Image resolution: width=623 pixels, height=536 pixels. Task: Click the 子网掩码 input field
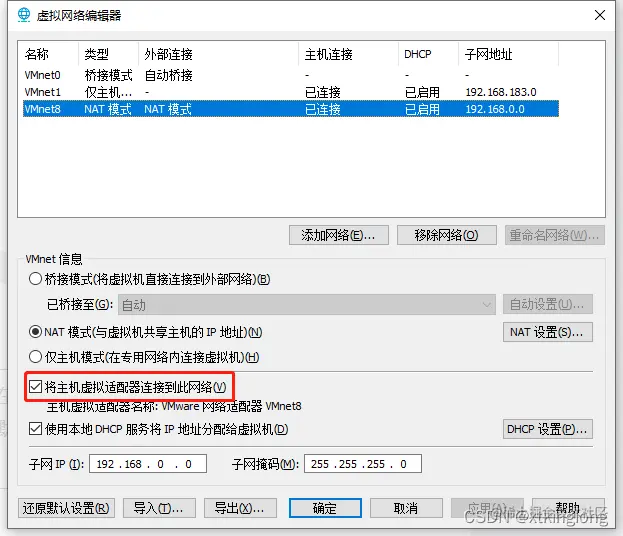pyautogui.click(x=363, y=464)
